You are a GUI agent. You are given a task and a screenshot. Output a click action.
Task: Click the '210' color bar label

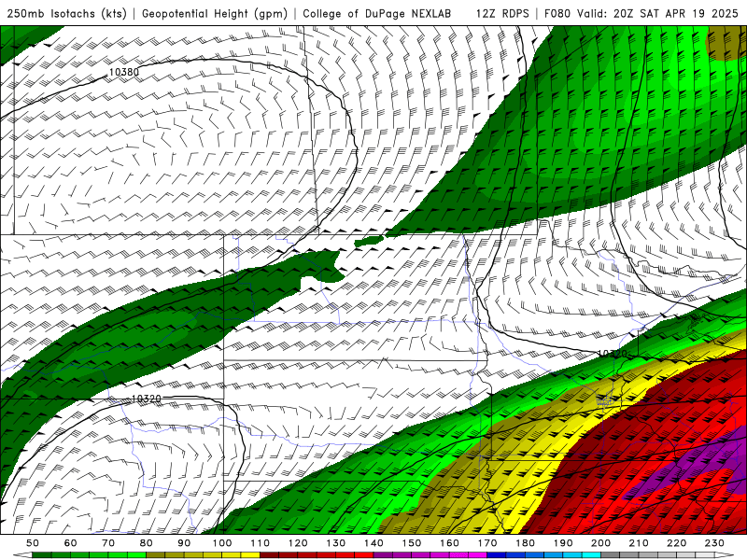639,543
